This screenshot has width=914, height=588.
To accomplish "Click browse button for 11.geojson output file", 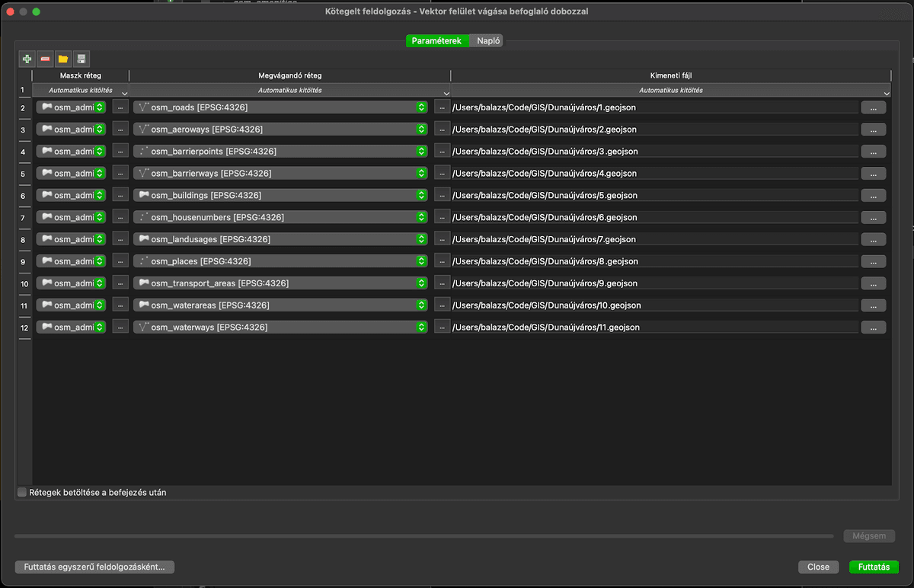I will [873, 328].
